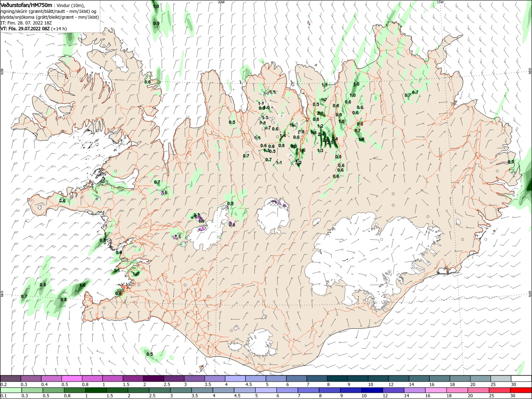Click the pale green 0.1 swatch, bottom legend row

[x=10, y=390]
